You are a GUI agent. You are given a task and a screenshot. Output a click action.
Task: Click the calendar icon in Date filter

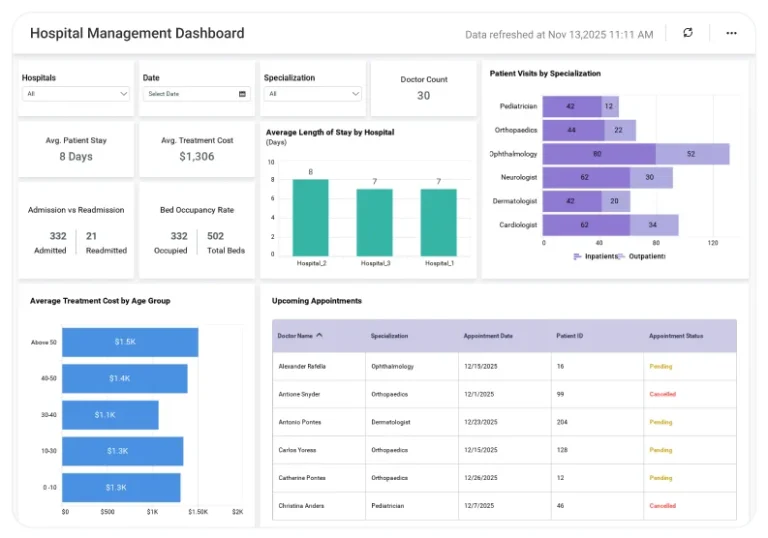[242, 94]
